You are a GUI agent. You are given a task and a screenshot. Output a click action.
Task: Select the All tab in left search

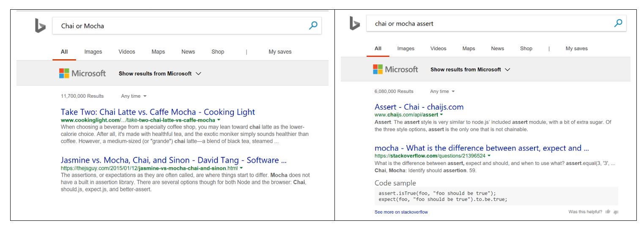coord(64,52)
